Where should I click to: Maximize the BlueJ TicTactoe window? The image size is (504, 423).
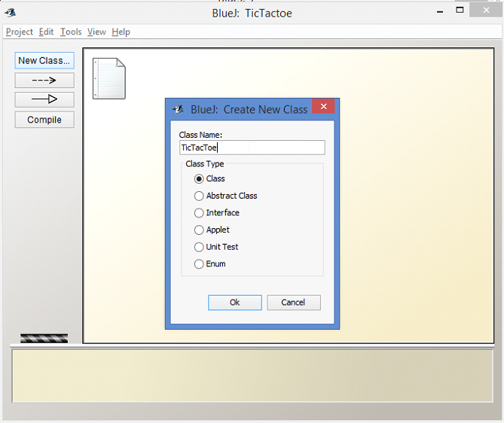tap(460, 11)
